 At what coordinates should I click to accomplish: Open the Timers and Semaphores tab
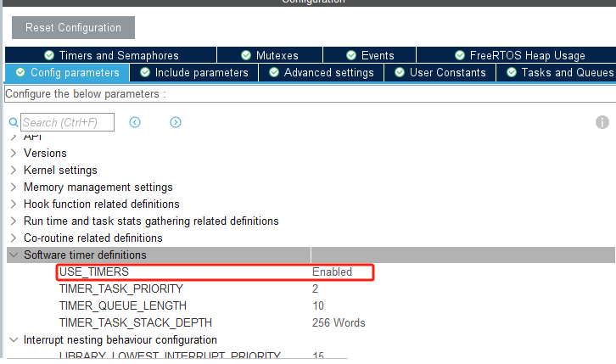(111, 55)
